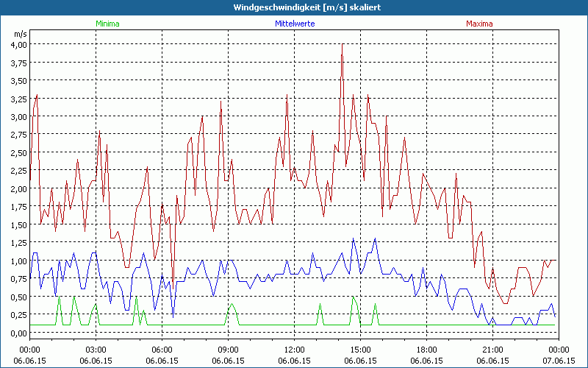The image size is (588, 368).
Task: Click the 4,00 y-axis label
Action: point(18,44)
